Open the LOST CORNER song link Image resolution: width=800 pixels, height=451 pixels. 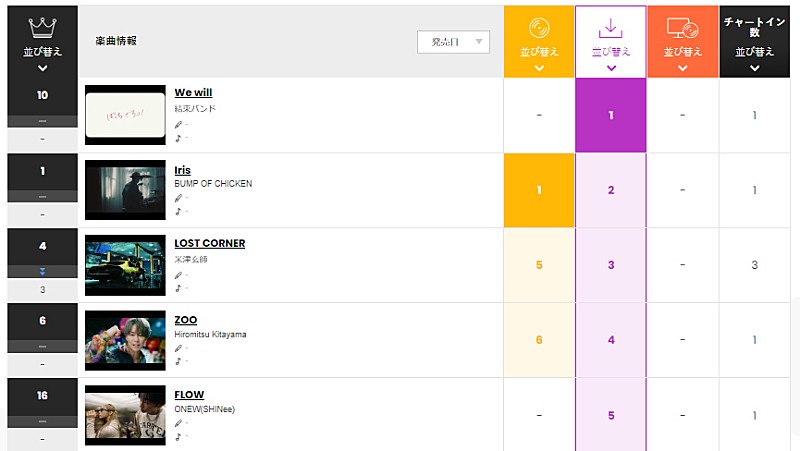pyautogui.click(x=209, y=243)
